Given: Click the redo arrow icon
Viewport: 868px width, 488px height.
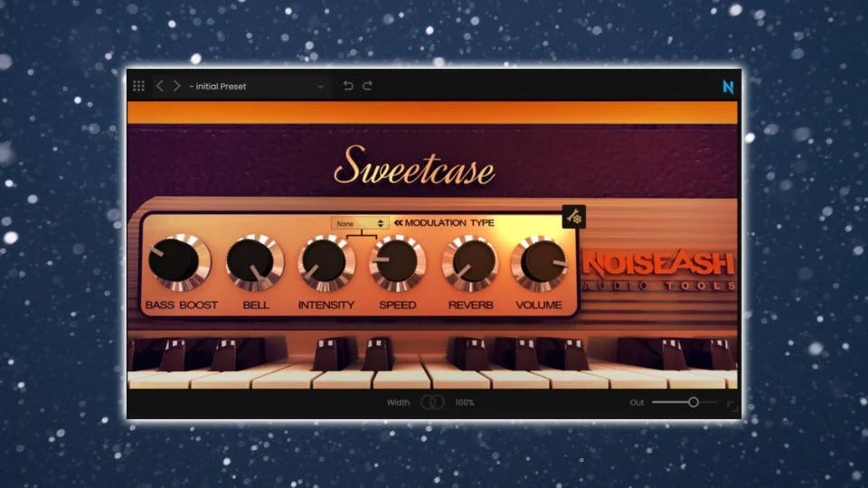Looking at the screenshot, I should 368,86.
